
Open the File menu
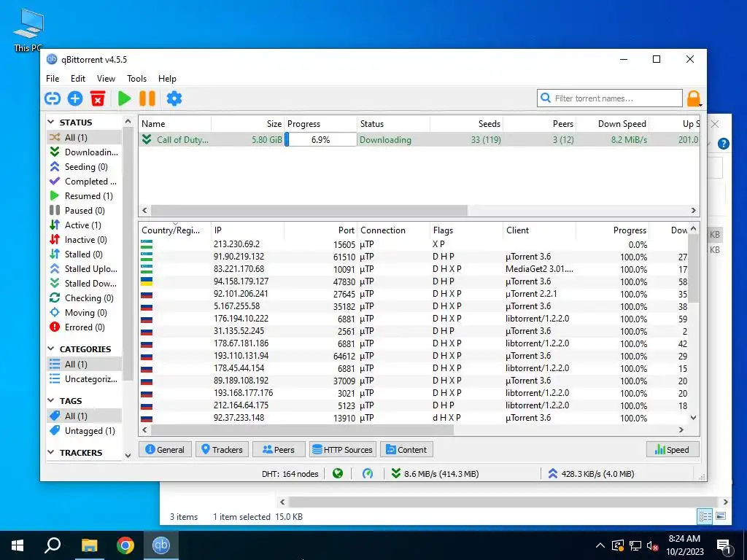coord(53,79)
